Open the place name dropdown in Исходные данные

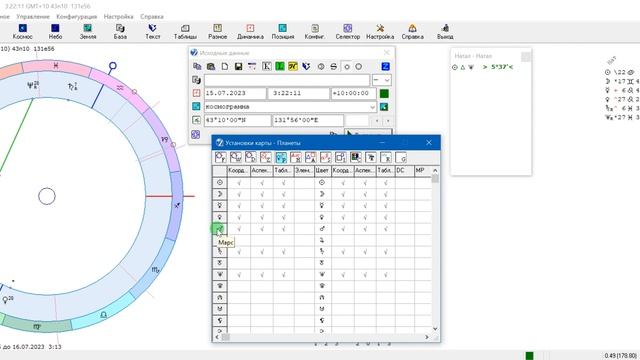coord(372,107)
